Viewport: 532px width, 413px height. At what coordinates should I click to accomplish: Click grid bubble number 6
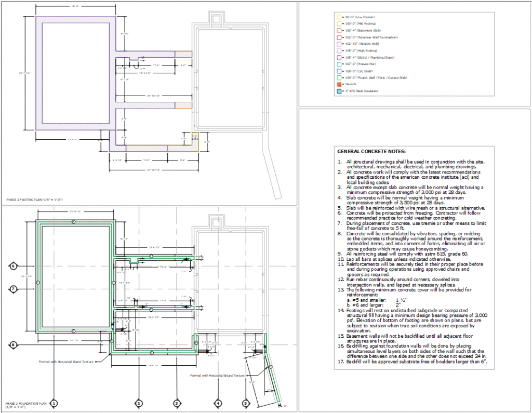tap(14, 267)
